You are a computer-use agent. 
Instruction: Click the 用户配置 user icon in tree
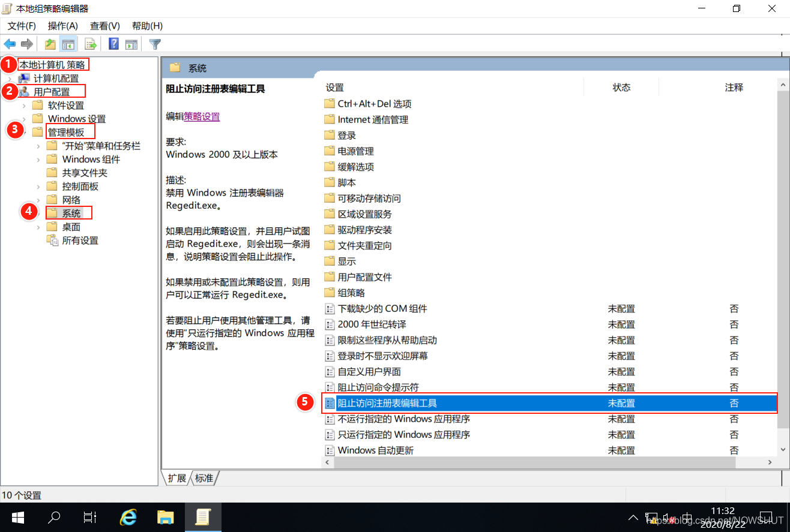pyautogui.click(x=24, y=92)
